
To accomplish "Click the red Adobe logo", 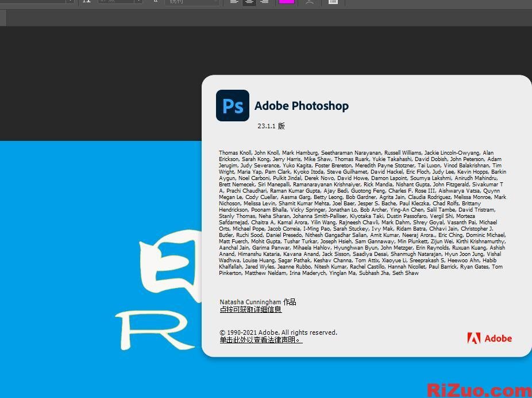I will [489, 338].
